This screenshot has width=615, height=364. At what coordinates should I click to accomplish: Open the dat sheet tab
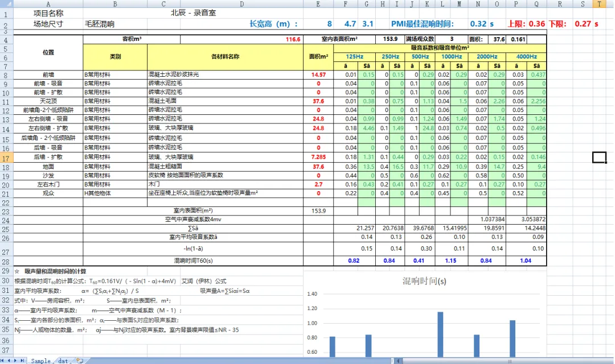coord(63,361)
